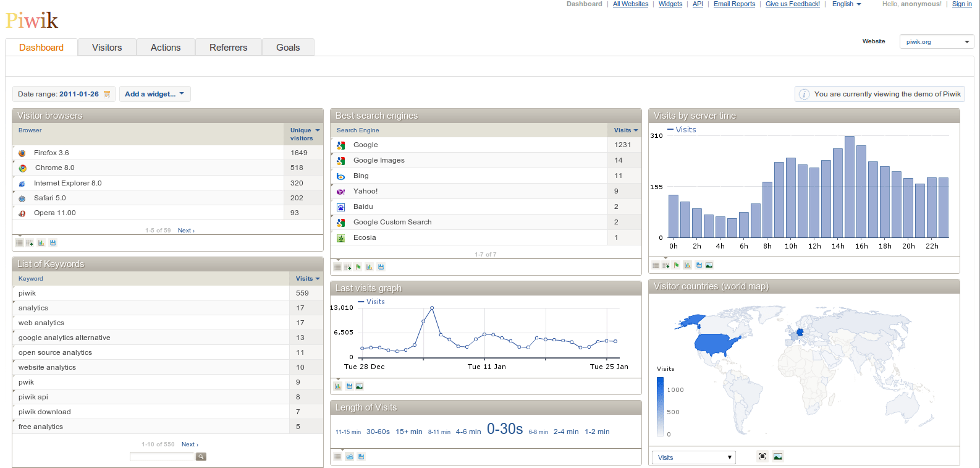This screenshot has width=980, height=468.
Task: Select the Google Images search engine row
Action: [x=486, y=160]
